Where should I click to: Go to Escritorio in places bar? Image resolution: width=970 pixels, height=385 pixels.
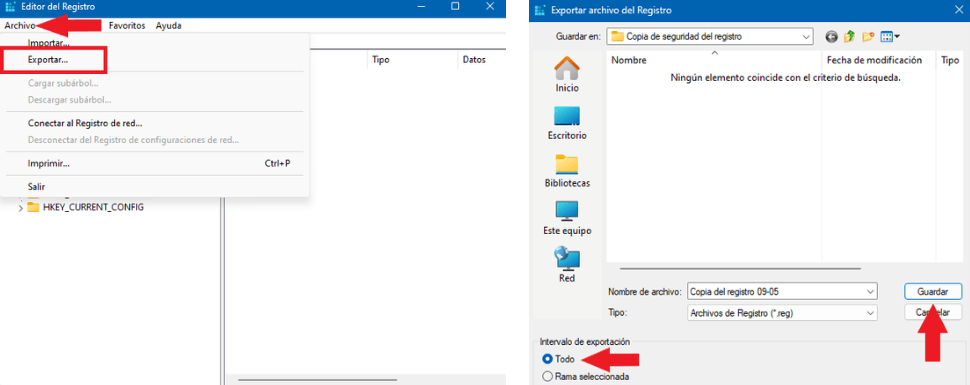tap(567, 123)
